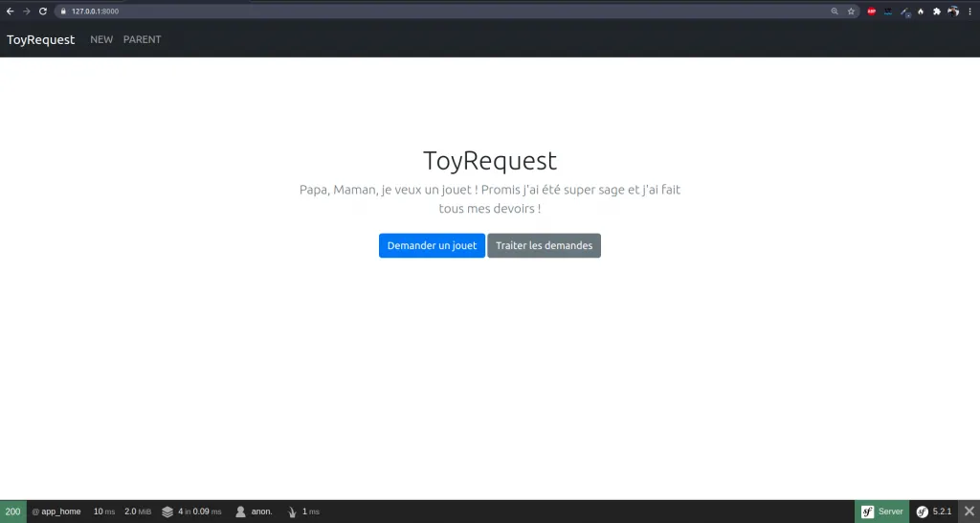Open the PARENT navigation item
This screenshot has width=980, height=523.
142,40
